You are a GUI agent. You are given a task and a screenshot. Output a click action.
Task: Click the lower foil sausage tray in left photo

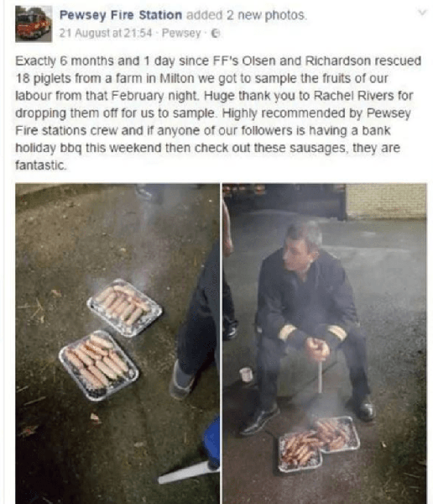pos(99,365)
